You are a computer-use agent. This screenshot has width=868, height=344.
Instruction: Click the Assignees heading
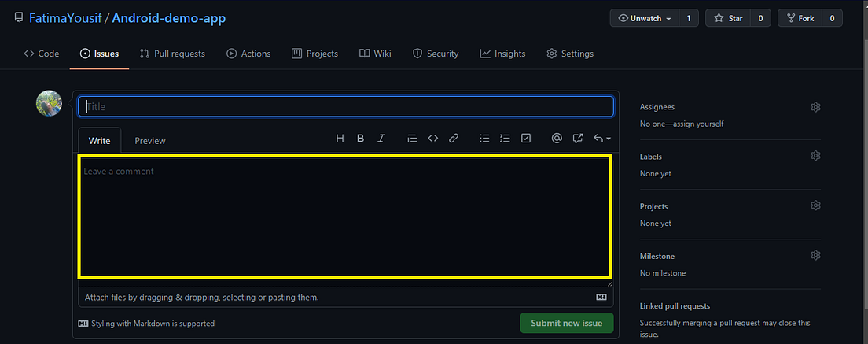point(657,107)
